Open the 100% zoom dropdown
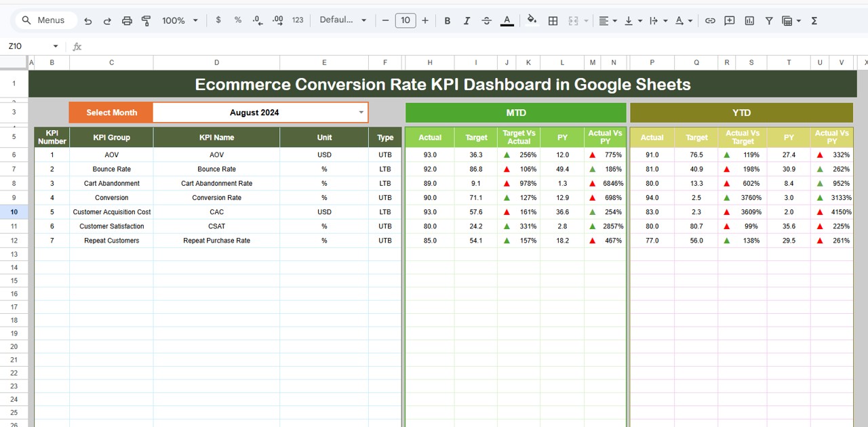 pos(180,21)
